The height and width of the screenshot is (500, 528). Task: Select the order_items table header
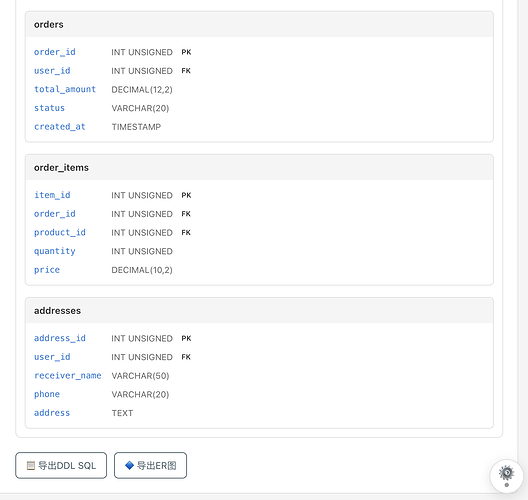click(259, 168)
